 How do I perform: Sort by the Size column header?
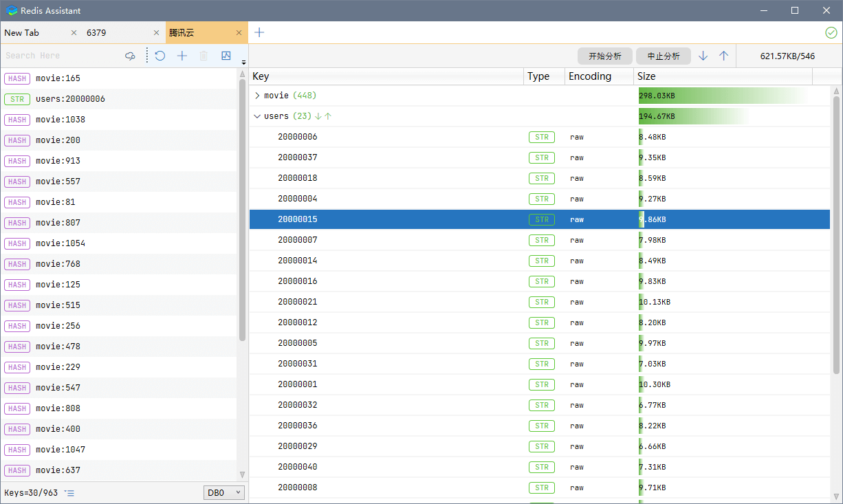click(x=723, y=76)
